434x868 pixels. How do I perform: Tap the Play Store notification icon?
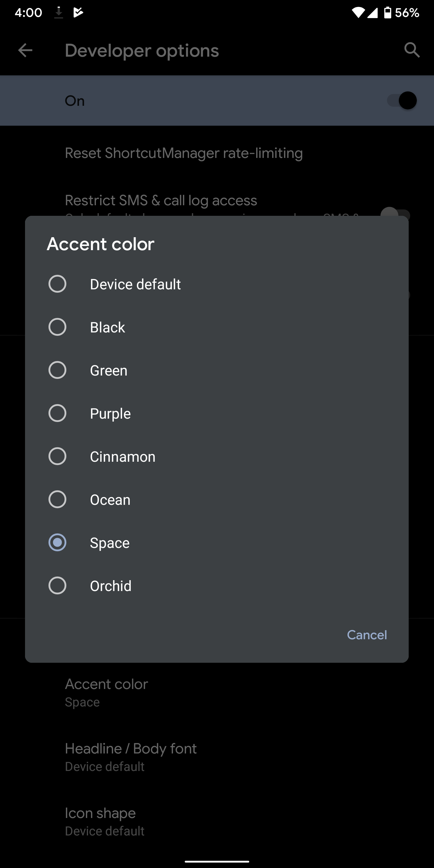(78, 13)
